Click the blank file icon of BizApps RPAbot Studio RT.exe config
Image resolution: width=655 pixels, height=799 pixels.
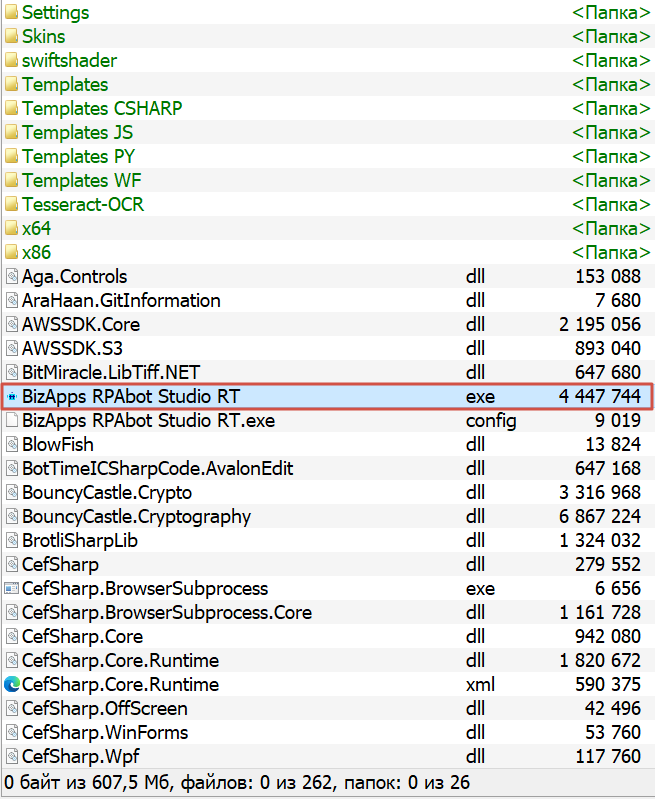tap(12, 420)
